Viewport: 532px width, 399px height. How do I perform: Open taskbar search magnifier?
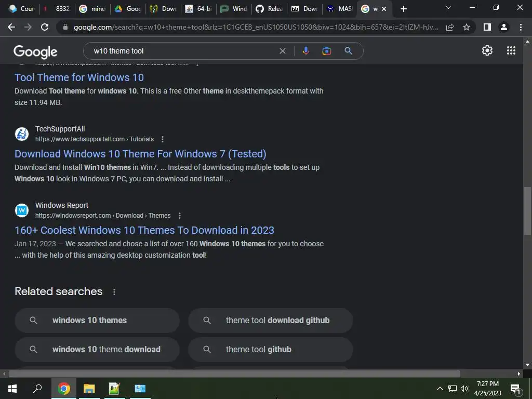[37, 389]
